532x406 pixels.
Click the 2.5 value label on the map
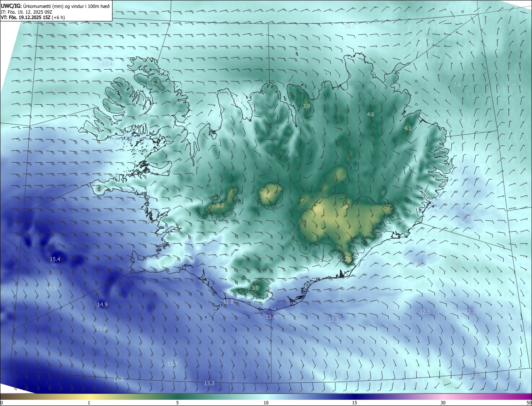[348, 259]
